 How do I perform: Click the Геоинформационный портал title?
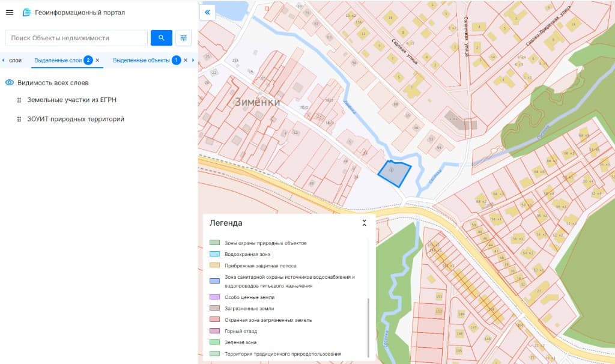pyautogui.click(x=80, y=13)
